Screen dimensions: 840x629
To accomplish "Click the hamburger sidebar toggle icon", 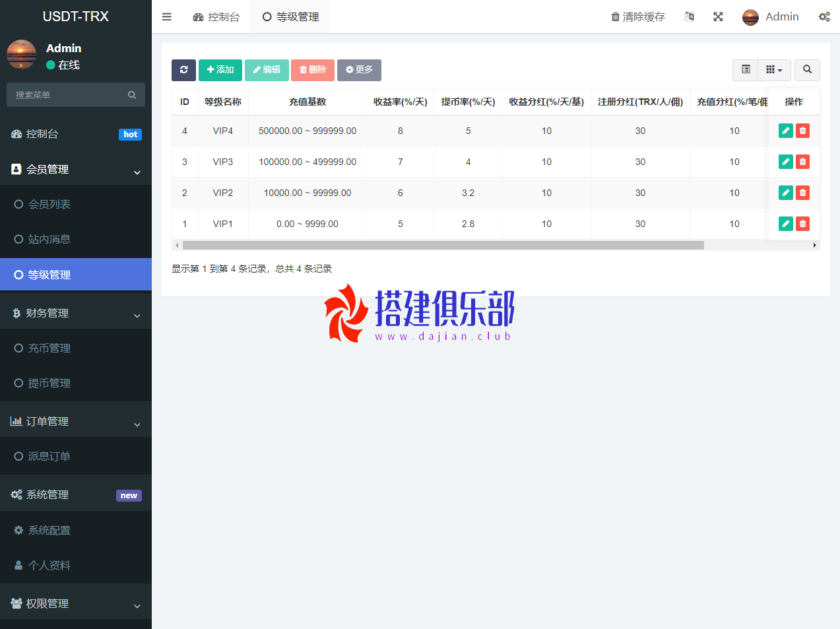I will (x=167, y=17).
